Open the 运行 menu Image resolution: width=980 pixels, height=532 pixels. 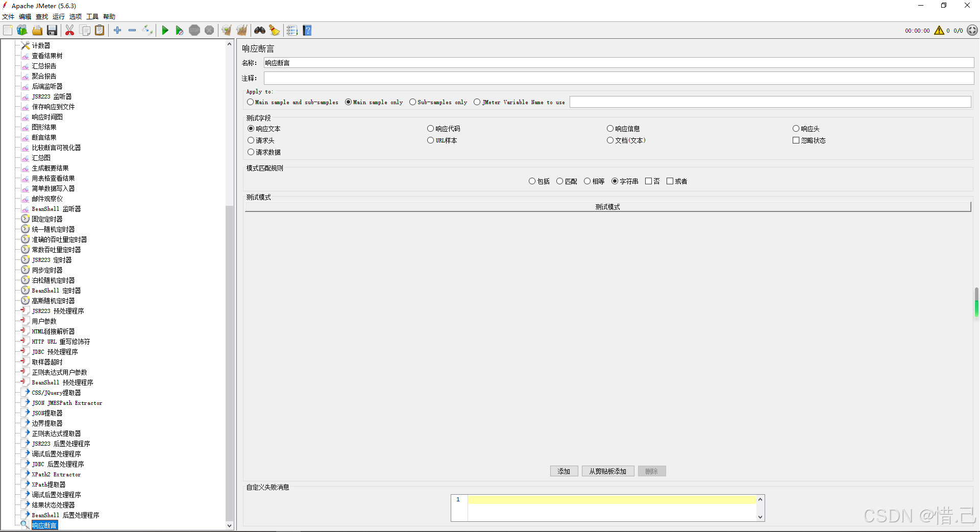[x=59, y=16]
